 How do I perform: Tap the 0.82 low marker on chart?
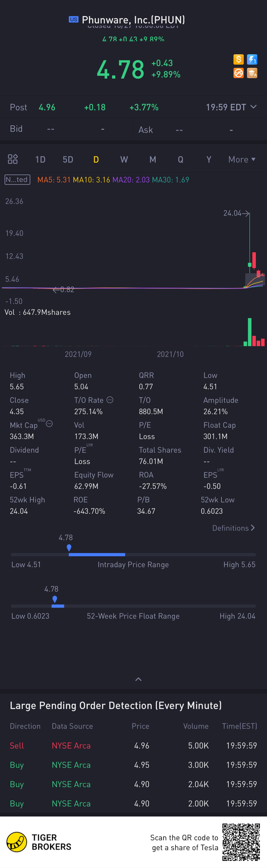63,289
